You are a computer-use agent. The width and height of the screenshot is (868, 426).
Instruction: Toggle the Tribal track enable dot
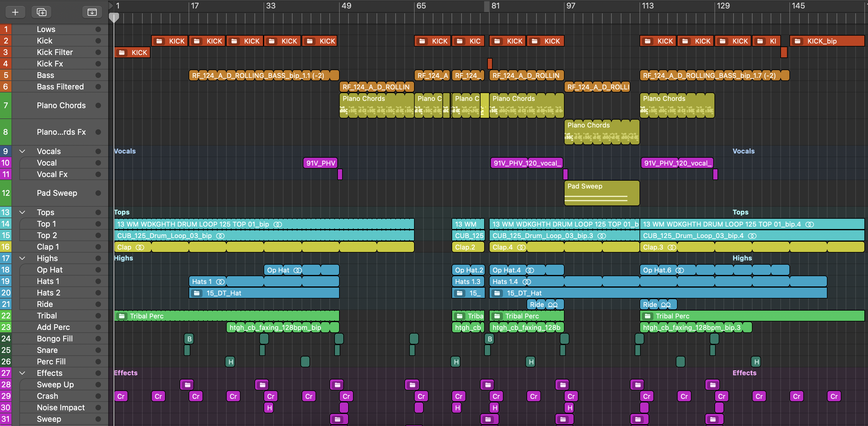point(98,316)
